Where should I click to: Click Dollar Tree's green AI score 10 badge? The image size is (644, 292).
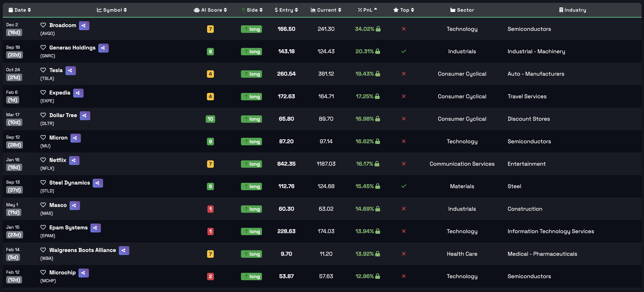[210, 119]
